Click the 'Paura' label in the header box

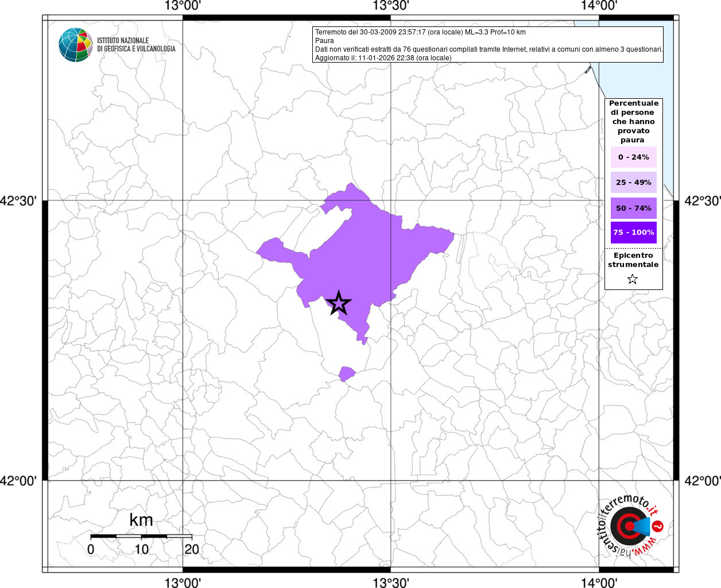coord(324,41)
